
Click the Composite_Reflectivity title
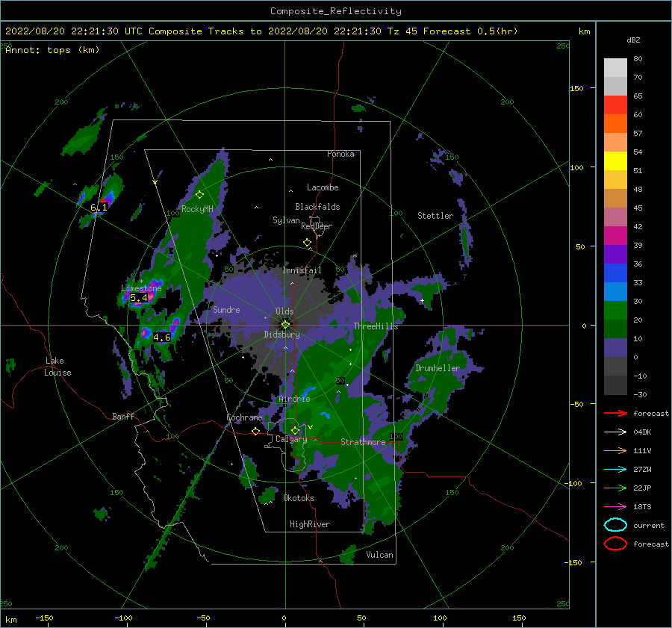[x=336, y=11]
